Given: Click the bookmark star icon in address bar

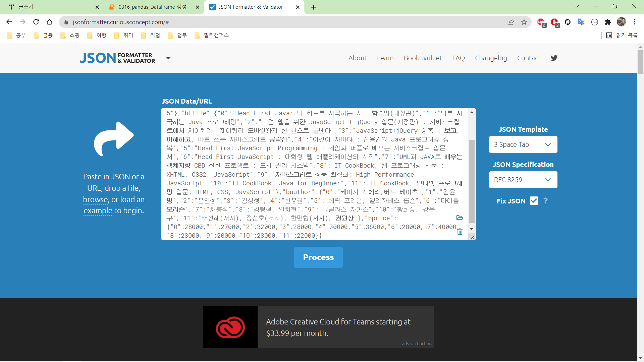Looking at the screenshot, I should [524, 22].
